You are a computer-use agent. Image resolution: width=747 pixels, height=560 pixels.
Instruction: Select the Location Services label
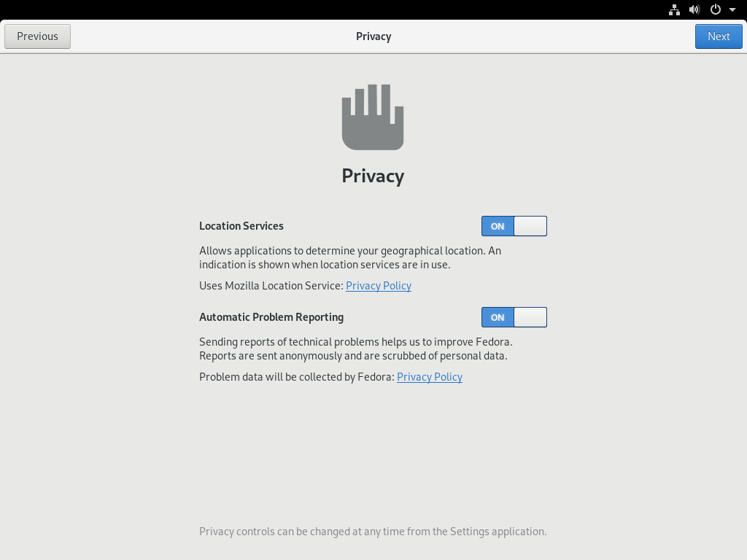pos(241,226)
